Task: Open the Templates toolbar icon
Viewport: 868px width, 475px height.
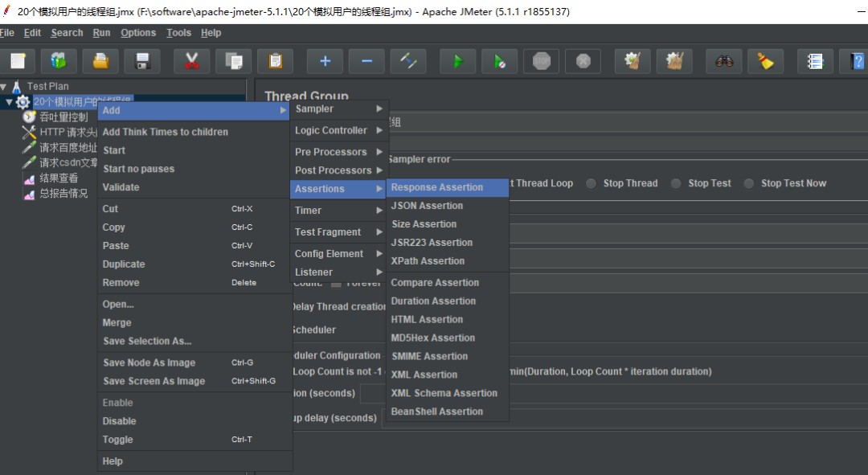Action: point(59,61)
